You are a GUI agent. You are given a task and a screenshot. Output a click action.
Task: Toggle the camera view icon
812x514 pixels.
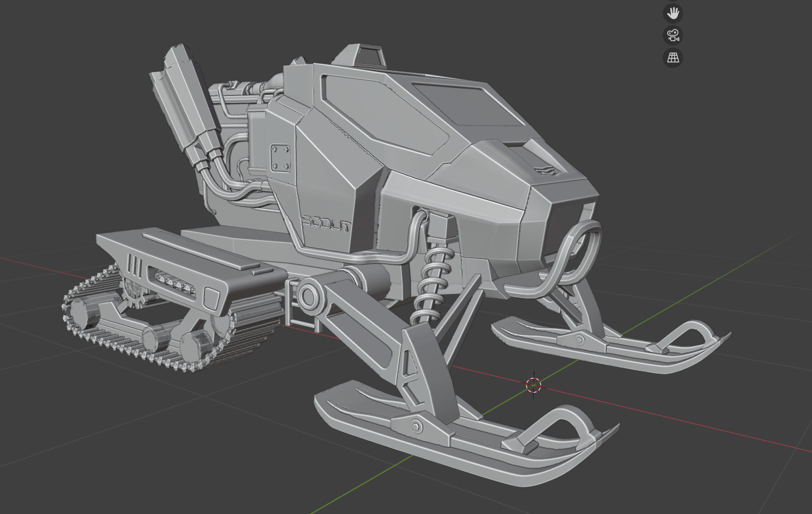pos(673,35)
